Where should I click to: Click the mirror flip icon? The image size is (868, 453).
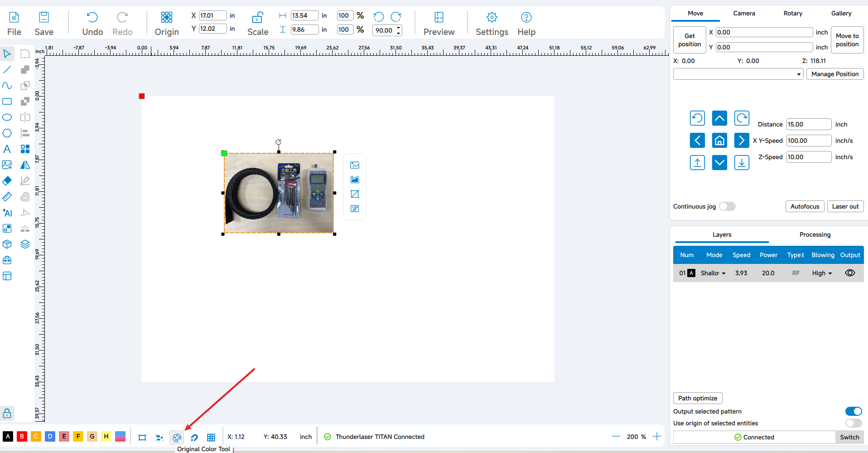(x=25, y=165)
